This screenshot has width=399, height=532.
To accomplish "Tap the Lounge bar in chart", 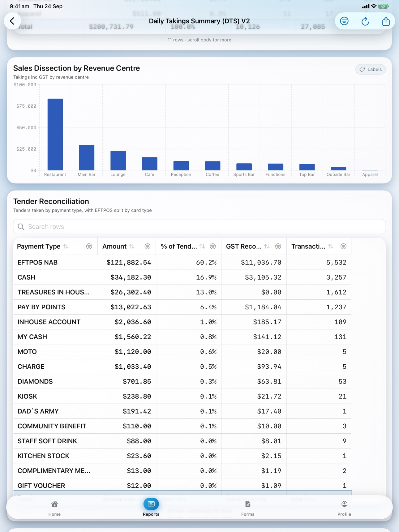I will (118, 161).
